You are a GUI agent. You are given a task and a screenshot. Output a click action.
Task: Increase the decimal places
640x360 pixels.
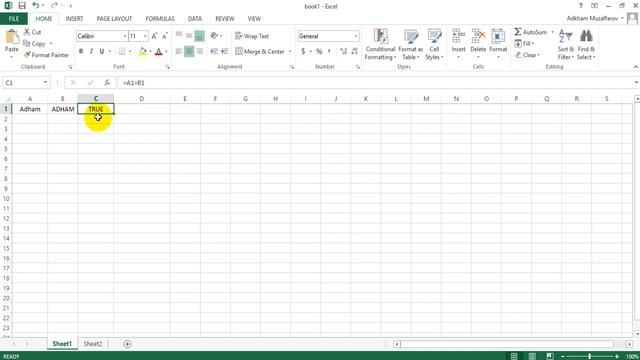tap(343, 51)
